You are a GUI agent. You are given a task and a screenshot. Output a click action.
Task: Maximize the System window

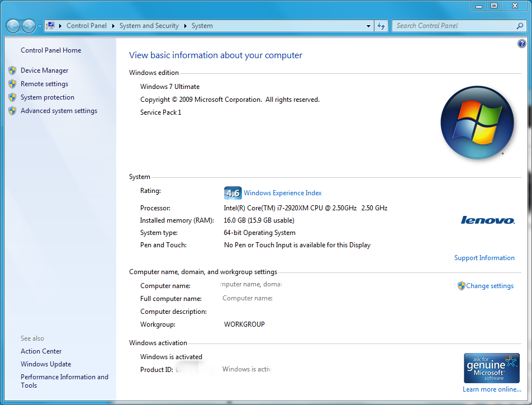tap(494, 6)
